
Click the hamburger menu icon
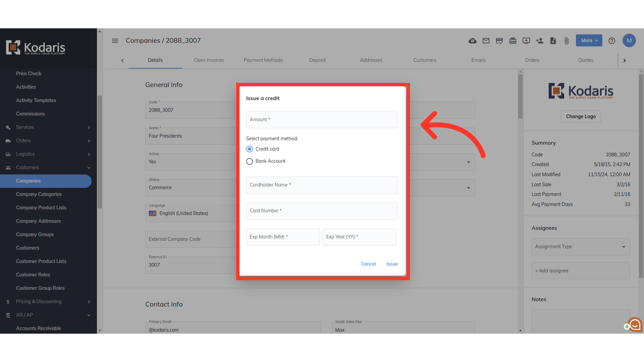tap(115, 41)
